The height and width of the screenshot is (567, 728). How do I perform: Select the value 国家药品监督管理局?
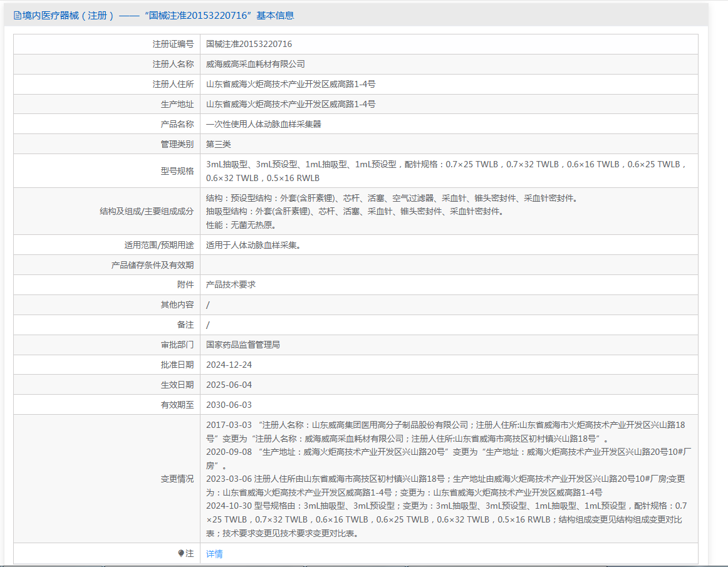pos(243,345)
